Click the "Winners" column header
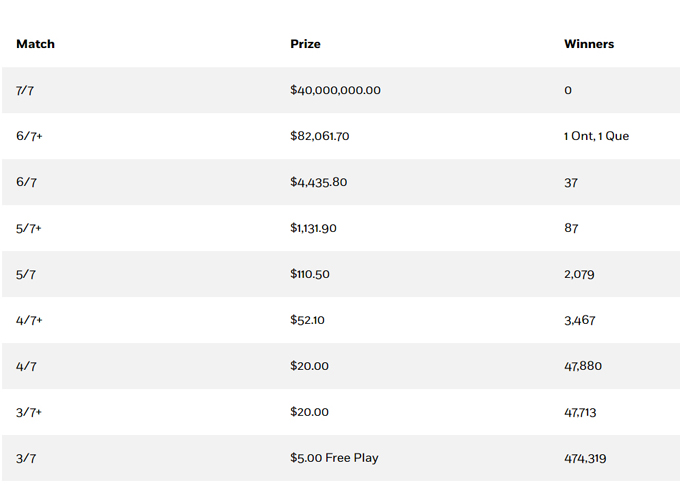 tap(589, 45)
